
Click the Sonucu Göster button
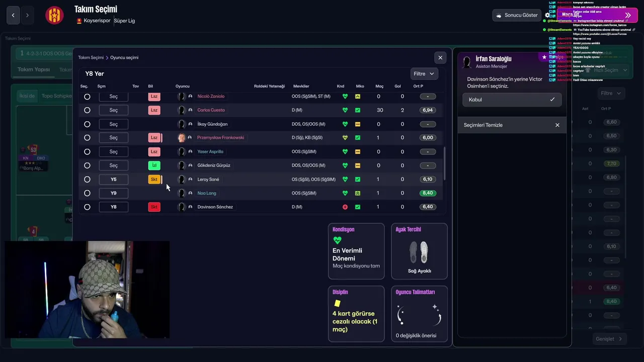pyautogui.click(x=517, y=16)
